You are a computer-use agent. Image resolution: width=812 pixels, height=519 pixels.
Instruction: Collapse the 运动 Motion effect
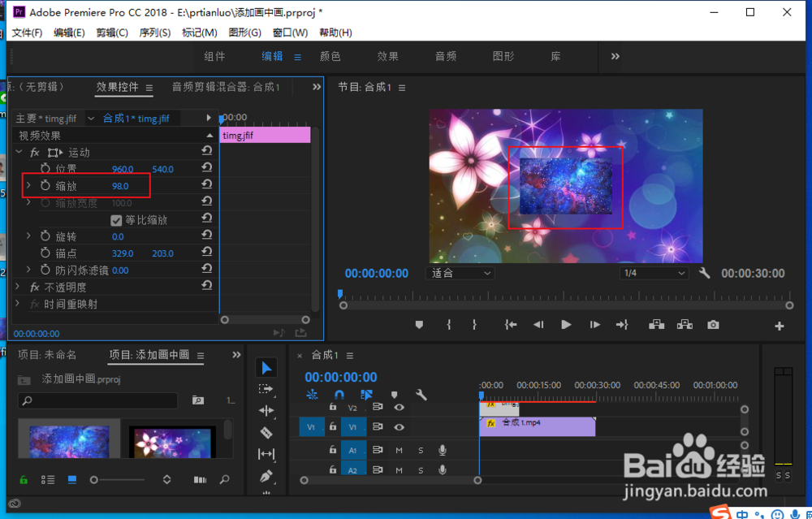pos(19,152)
